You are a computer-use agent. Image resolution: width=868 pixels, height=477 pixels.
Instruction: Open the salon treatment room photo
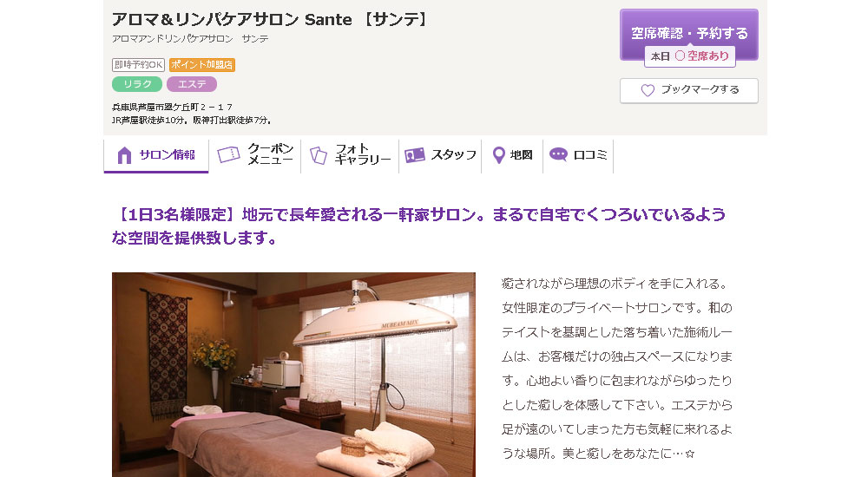click(x=293, y=375)
